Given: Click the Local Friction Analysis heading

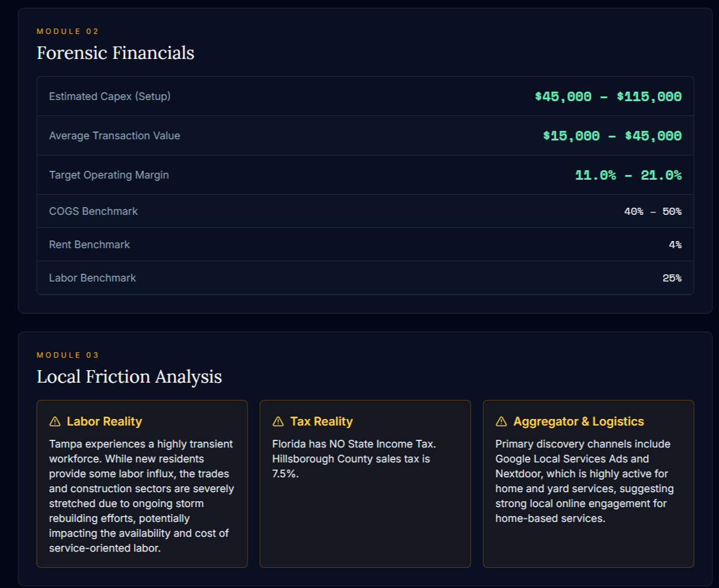Looking at the screenshot, I should point(129,377).
